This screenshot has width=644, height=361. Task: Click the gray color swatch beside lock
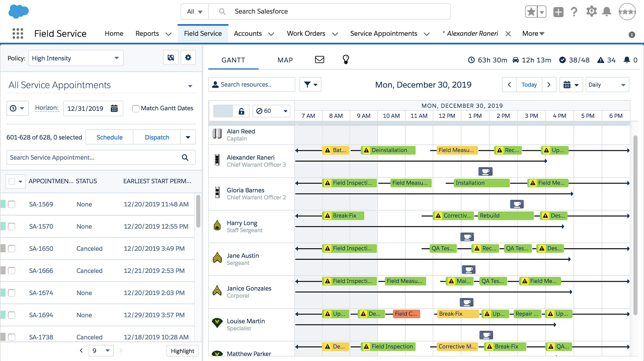coord(223,111)
